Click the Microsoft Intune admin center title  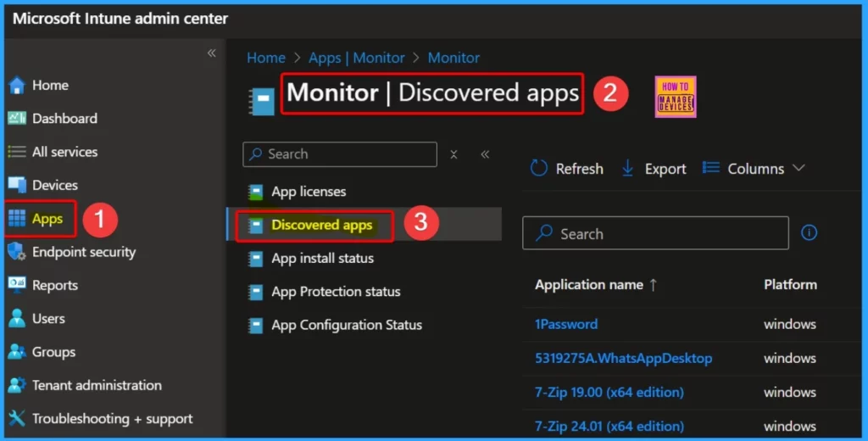(x=120, y=19)
